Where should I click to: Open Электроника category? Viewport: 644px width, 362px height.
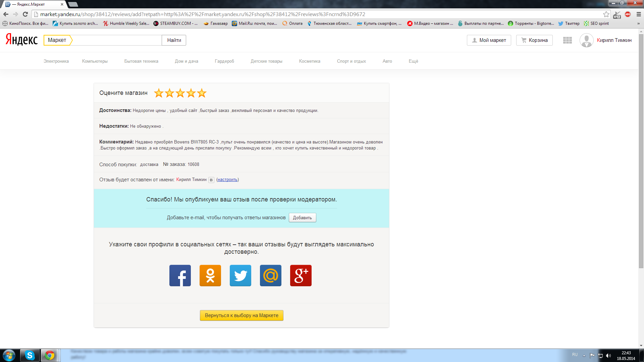pos(56,61)
